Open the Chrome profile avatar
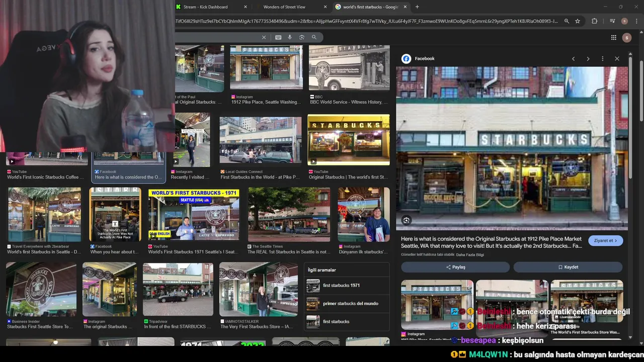This screenshot has height=362, width=644. pyautogui.click(x=624, y=21)
